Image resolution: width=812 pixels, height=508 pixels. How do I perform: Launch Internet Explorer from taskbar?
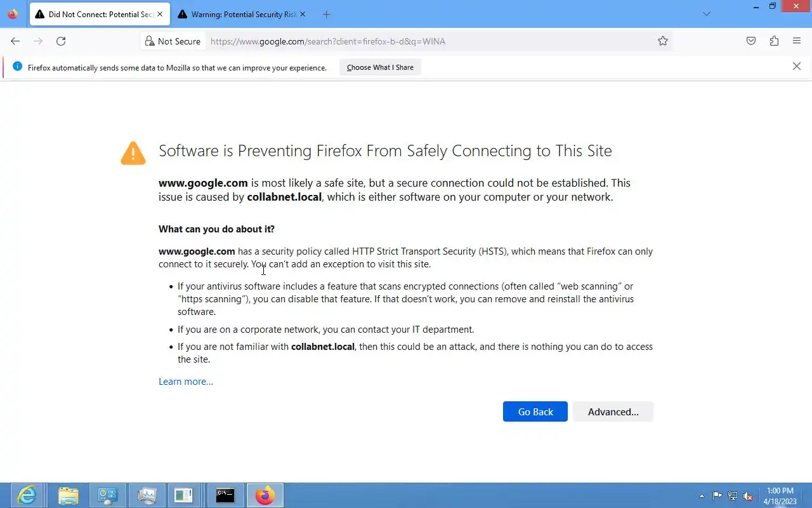point(27,495)
